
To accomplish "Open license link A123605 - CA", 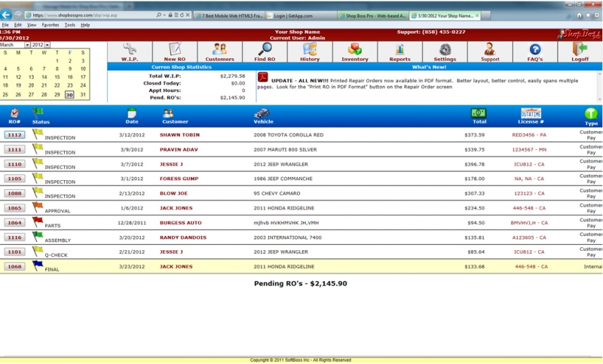I will (529, 237).
